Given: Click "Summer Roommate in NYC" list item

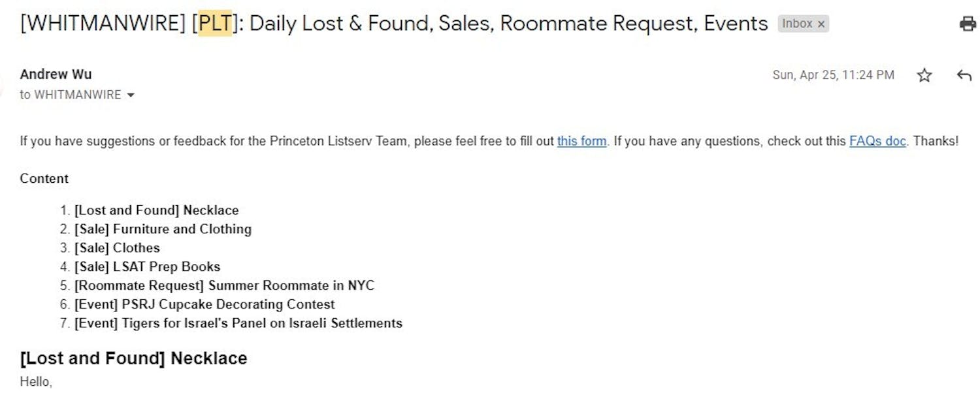Looking at the screenshot, I should (224, 286).
